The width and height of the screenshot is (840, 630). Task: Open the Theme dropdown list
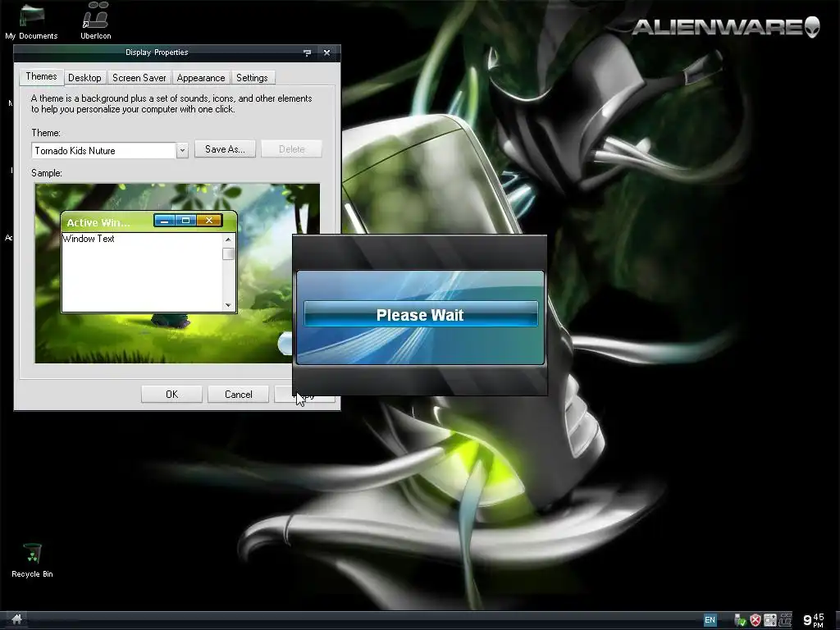(182, 151)
